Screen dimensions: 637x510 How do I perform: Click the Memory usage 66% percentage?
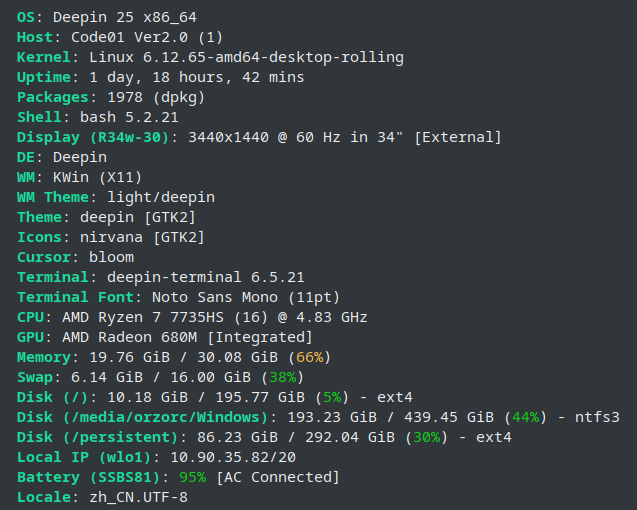tap(308, 358)
